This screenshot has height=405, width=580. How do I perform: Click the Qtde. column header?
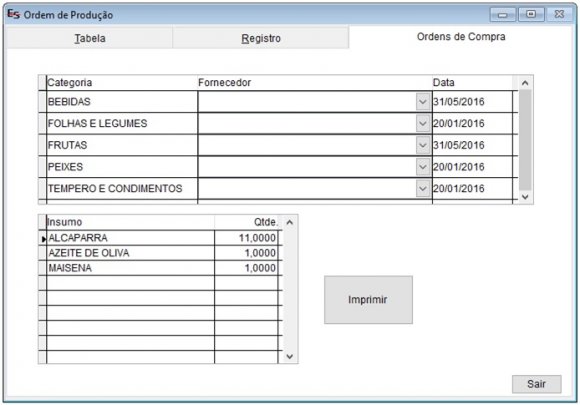pos(246,222)
